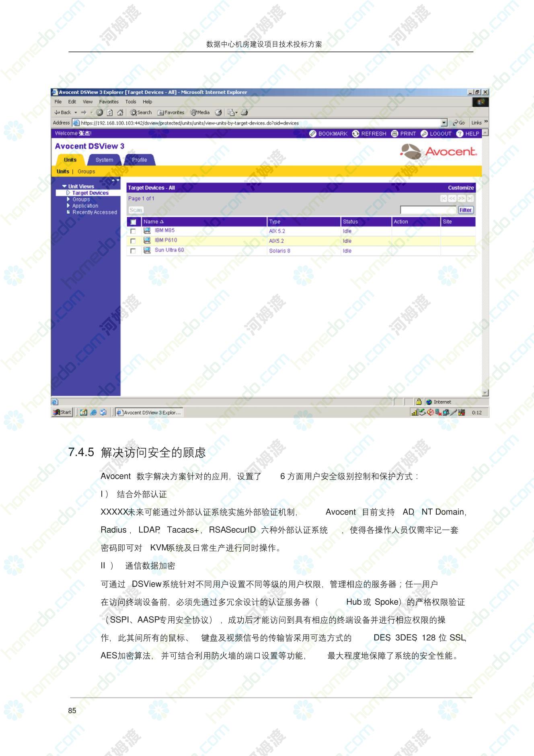This screenshot has height=756, width=534.
Task: Click the Solaris 8 type cell
Action: [x=280, y=251]
